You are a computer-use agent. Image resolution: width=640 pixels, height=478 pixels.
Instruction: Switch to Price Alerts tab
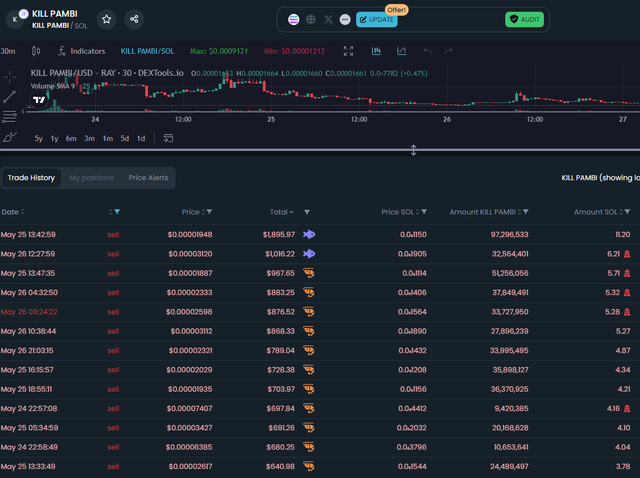tap(148, 178)
